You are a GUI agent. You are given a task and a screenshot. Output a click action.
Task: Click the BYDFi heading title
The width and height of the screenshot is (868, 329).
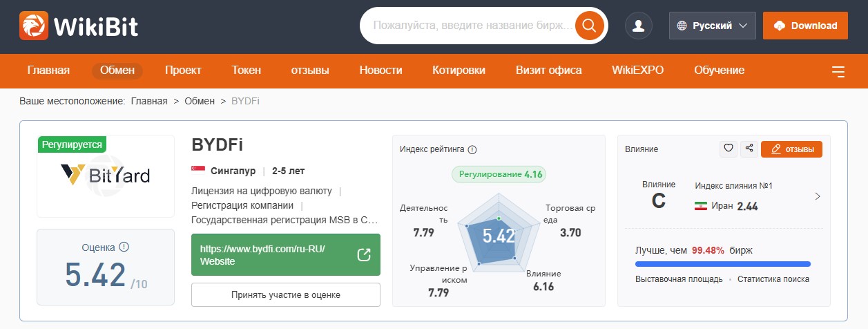point(217,145)
